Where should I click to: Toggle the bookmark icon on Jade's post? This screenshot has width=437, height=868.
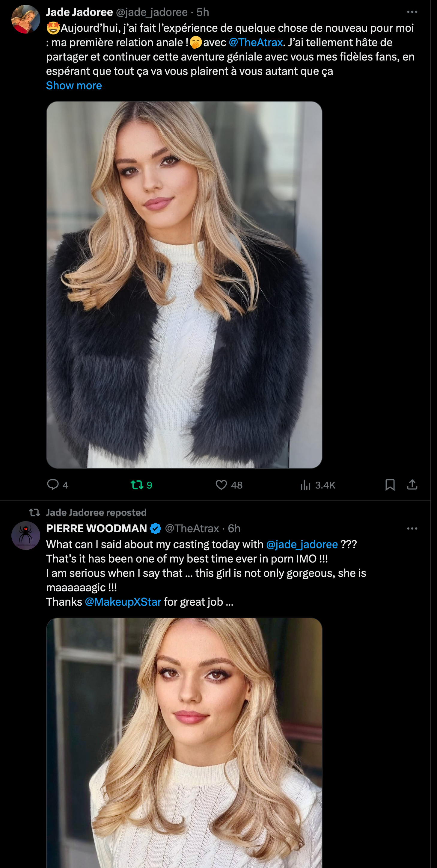point(390,485)
